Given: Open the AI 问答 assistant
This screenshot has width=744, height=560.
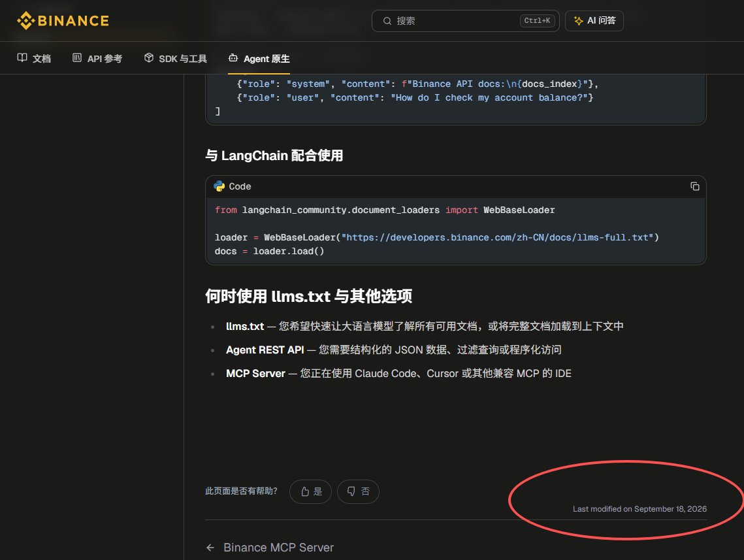Looking at the screenshot, I should 594,21.
